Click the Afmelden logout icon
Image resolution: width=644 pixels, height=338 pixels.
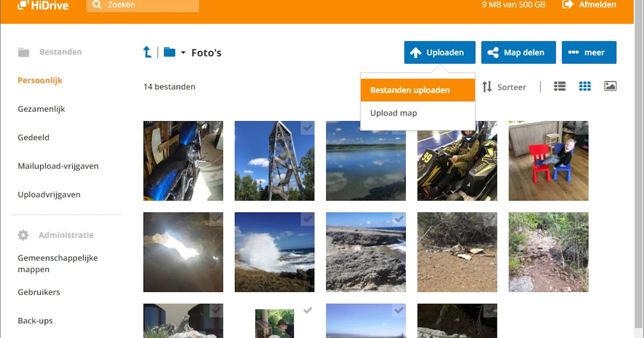[x=568, y=5]
